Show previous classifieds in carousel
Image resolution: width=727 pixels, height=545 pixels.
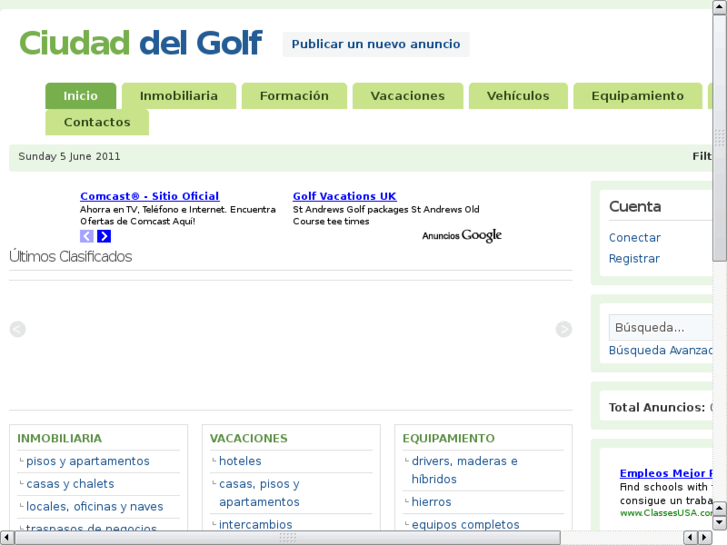[x=18, y=329]
